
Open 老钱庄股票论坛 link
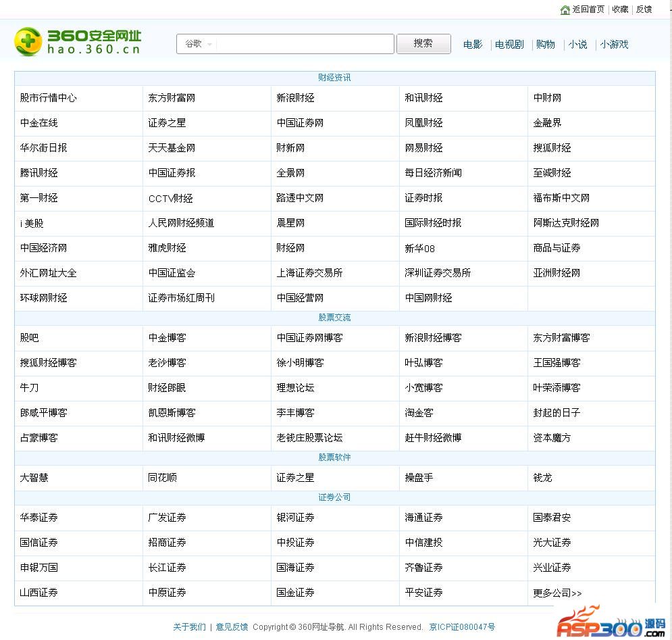click(309, 438)
